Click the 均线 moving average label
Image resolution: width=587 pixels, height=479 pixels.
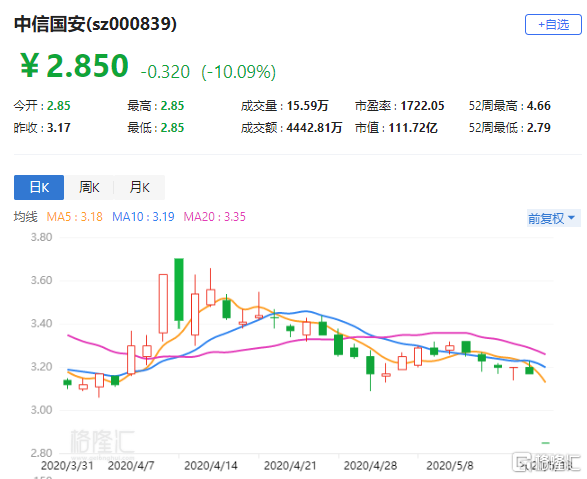pos(26,217)
